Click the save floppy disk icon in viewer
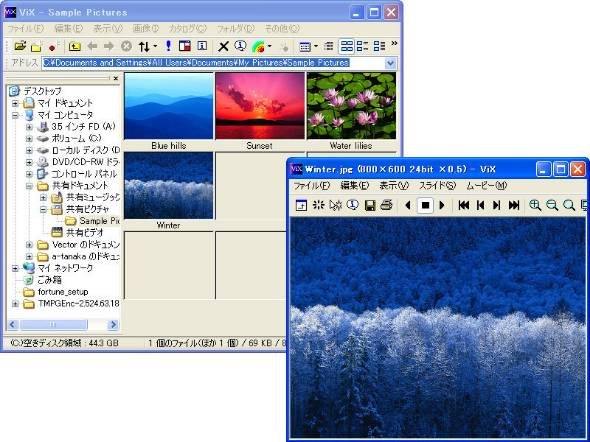The image size is (590, 442). pos(370,205)
